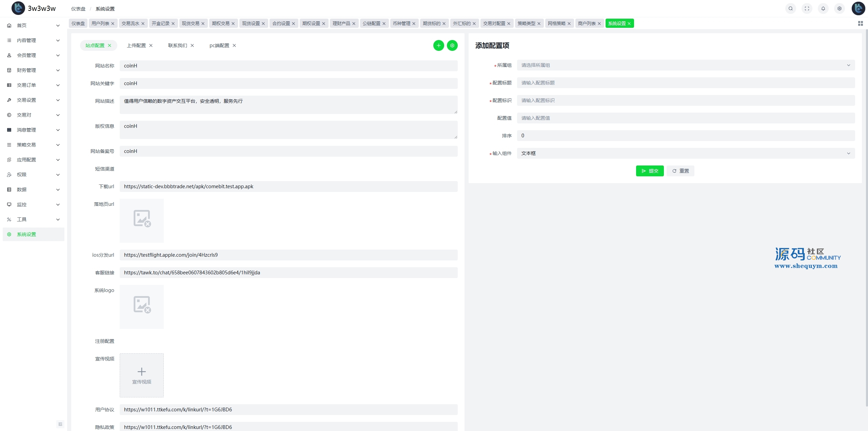The image size is (868, 431).
Task: Collapse sidebar using bottom fold icon
Action: pyautogui.click(x=60, y=424)
